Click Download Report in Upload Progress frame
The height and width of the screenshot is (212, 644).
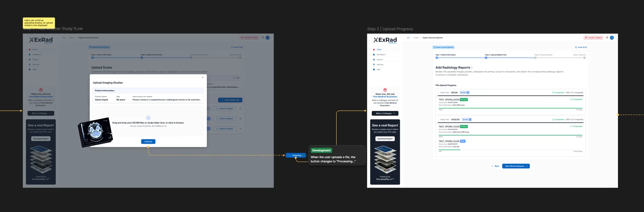pyautogui.click(x=385, y=139)
